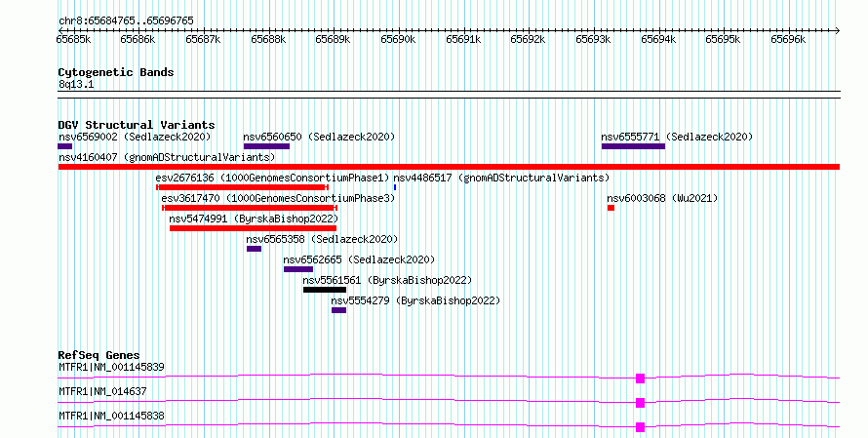Open the nsv4486517 (gnomADStructuralVariants) label
This screenshot has width=868, height=438.
click(x=501, y=178)
